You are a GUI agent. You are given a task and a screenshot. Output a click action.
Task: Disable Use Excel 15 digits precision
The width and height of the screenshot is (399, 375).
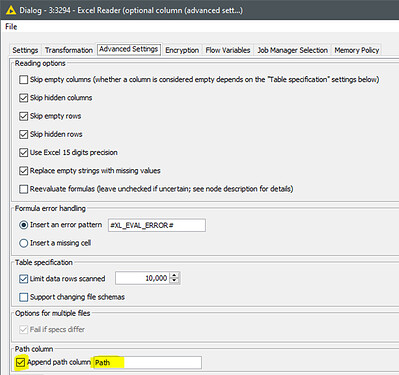tap(23, 153)
